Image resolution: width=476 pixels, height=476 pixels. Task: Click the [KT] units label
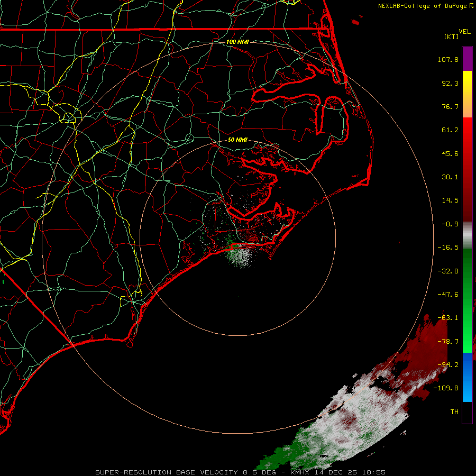[x=452, y=36]
